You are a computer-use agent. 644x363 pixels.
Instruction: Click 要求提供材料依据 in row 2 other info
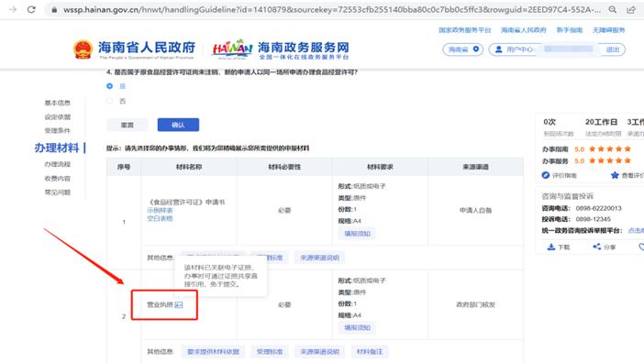pyautogui.click(x=213, y=351)
